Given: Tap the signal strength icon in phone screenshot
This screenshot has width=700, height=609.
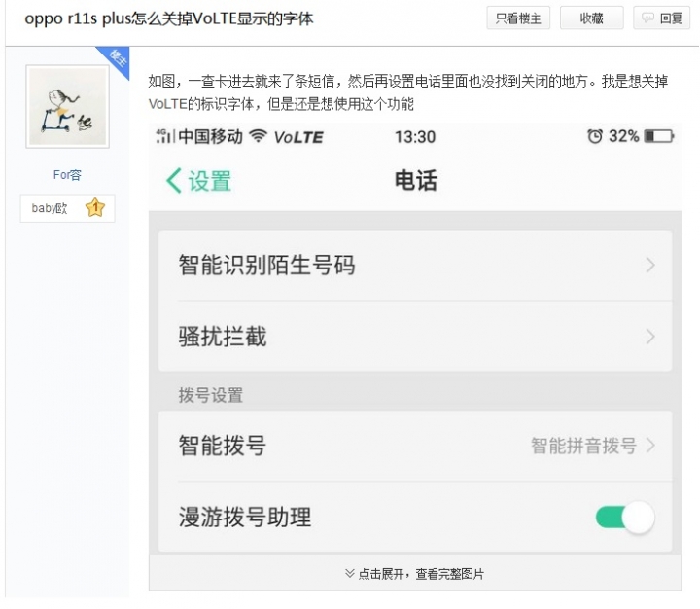Looking at the screenshot, I should click(164, 136).
